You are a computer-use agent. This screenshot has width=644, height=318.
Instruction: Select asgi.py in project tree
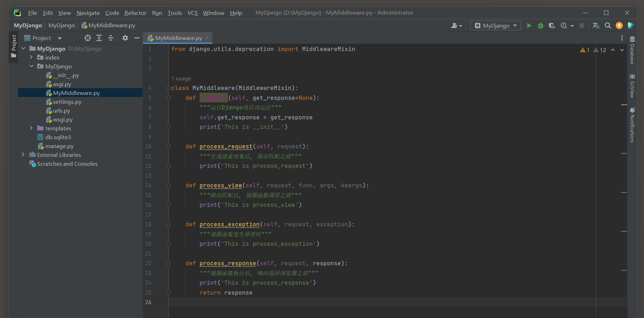pyautogui.click(x=58, y=84)
